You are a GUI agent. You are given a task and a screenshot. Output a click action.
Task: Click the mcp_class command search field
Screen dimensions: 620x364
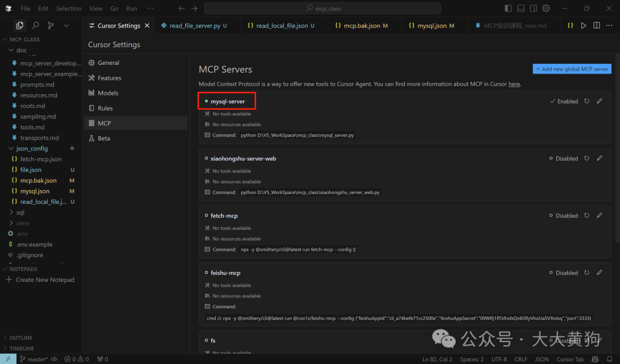[x=322, y=8]
